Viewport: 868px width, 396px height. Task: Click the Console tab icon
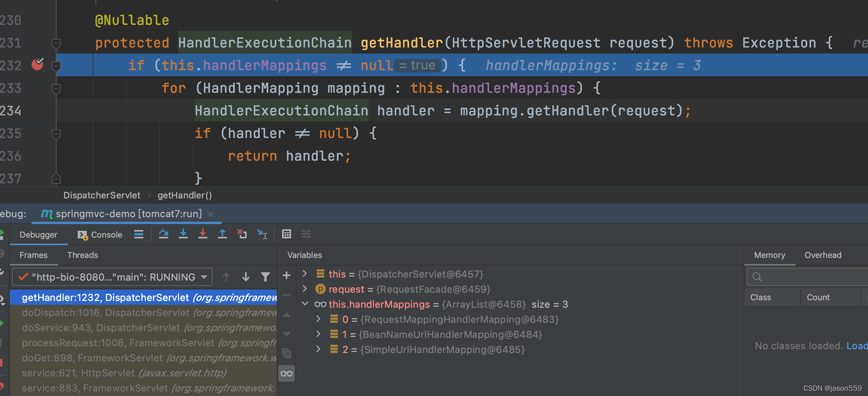(x=83, y=235)
